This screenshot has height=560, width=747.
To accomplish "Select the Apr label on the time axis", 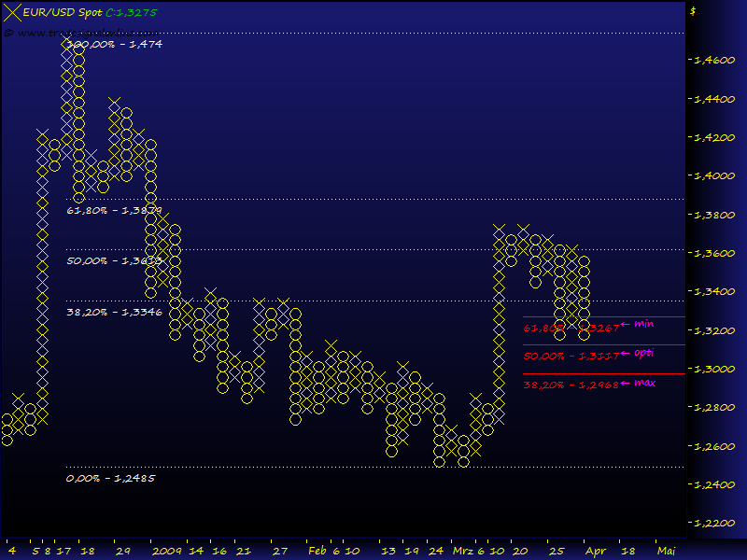I will [x=595, y=551].
